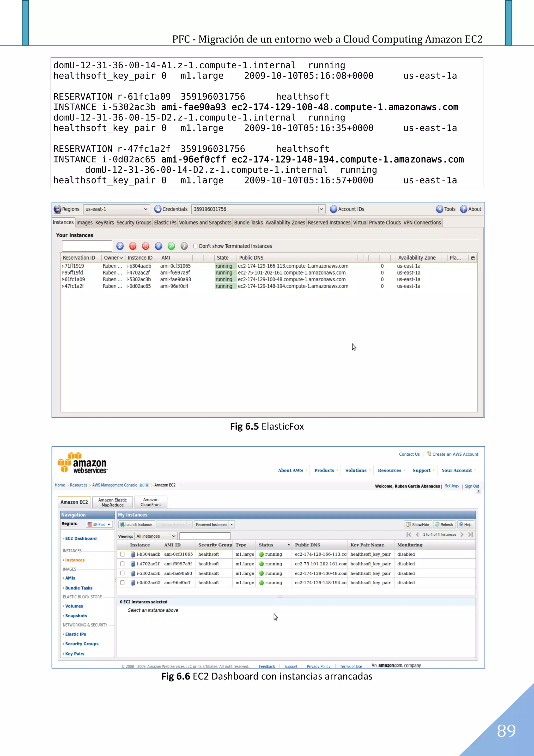The width and height of the screenshot is (534, 756).
Task: Click the About question-mark icon
Action: (x=464, y=209)
